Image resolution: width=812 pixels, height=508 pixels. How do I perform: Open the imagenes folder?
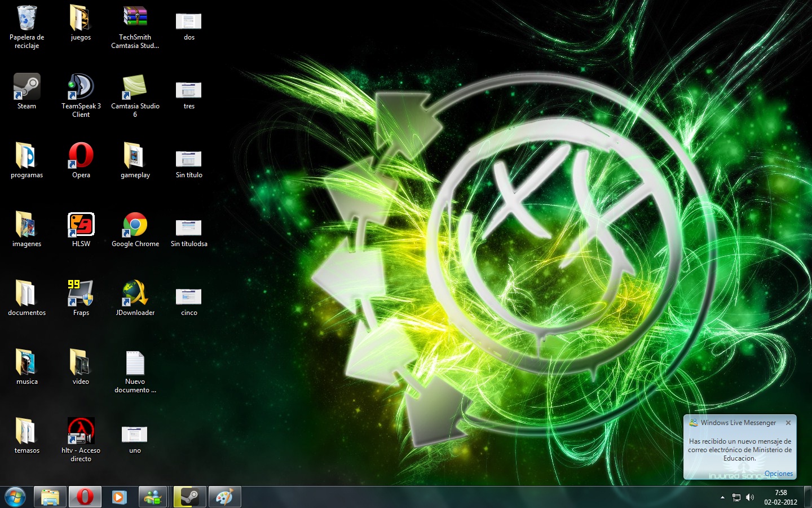pos(27,229)
